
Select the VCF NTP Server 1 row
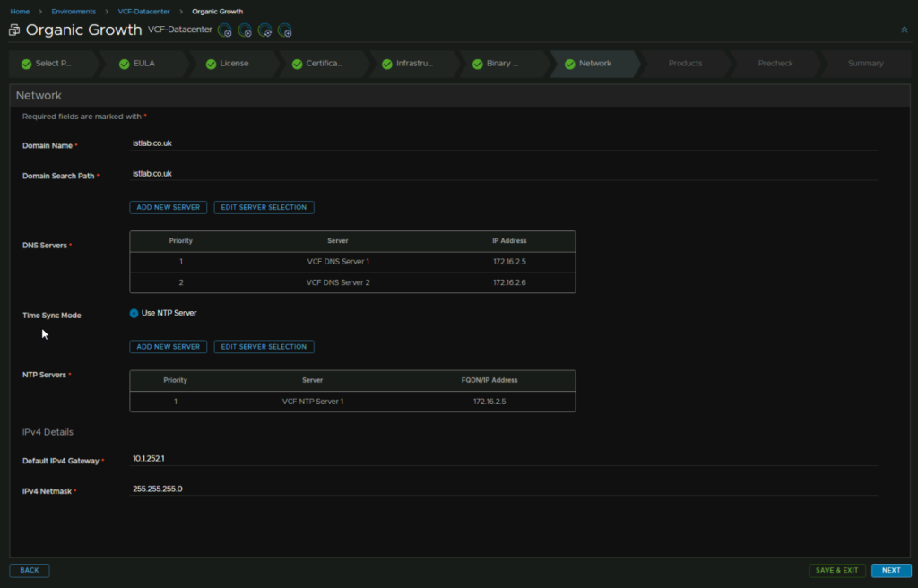coord(352,402)
